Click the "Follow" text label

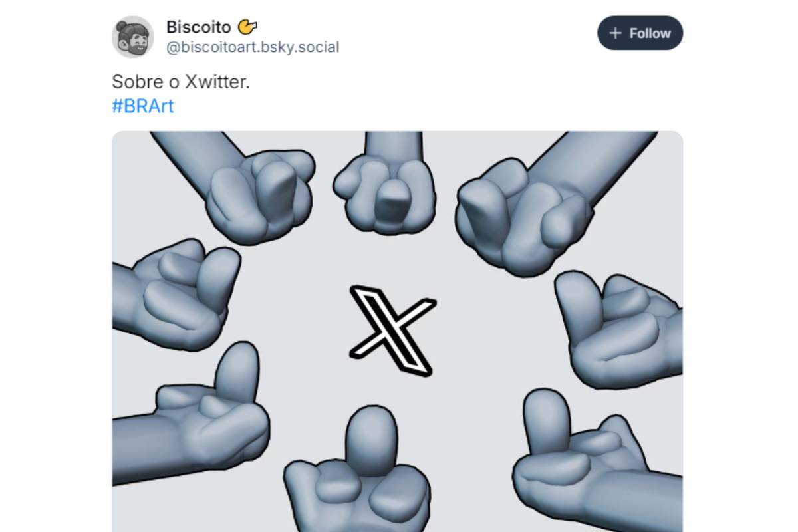point(650,33)
